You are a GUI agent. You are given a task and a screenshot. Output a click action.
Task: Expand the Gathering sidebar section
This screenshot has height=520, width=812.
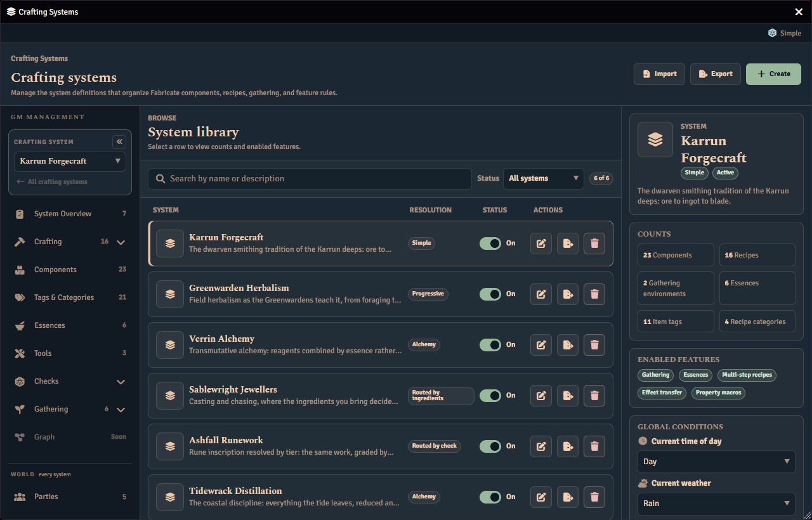[121, 410]
